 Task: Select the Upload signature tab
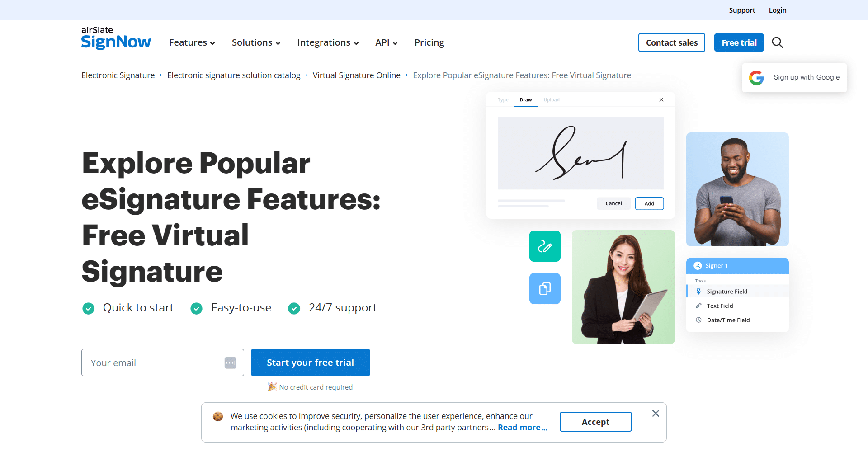[551, 100]
